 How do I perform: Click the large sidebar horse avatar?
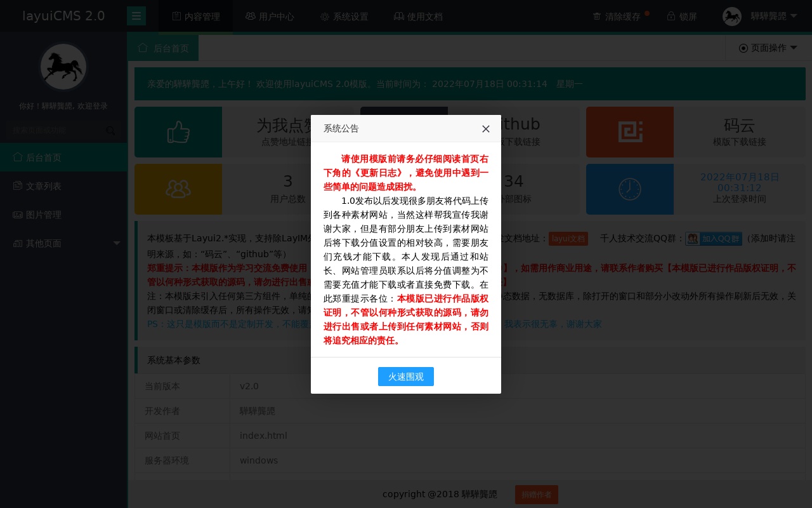tap(63, 67)
